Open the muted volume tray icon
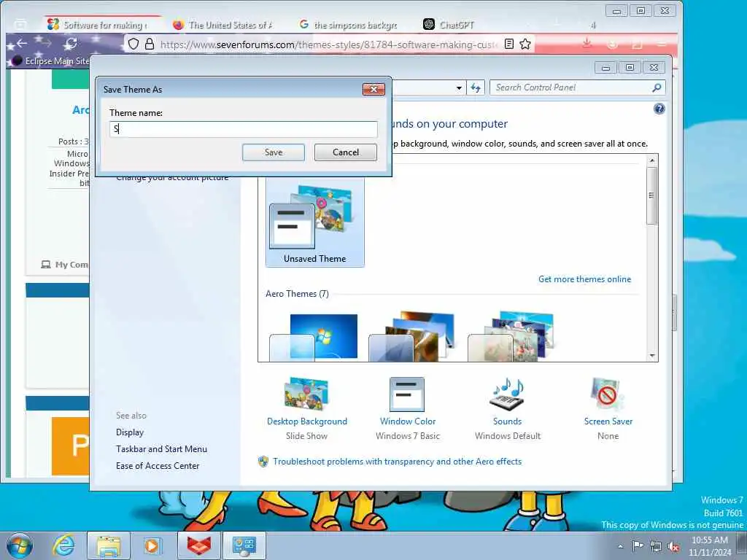Screen dimensions: 747x560 point(673,547)
